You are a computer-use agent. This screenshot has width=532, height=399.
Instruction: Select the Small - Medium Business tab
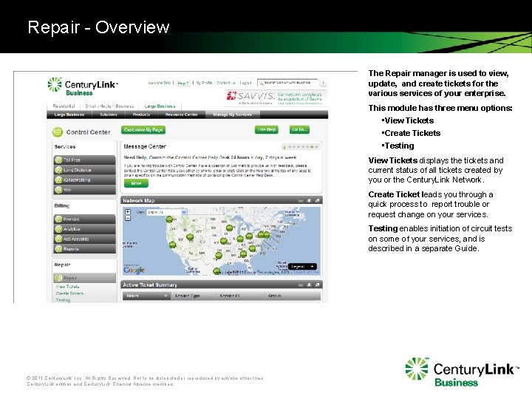(x=109, y=106)
